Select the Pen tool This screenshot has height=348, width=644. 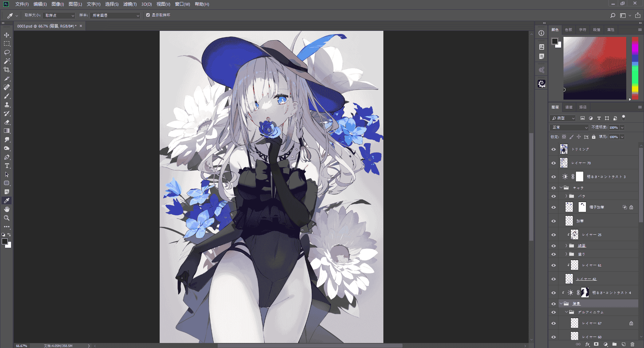click(x=7, y=157)
